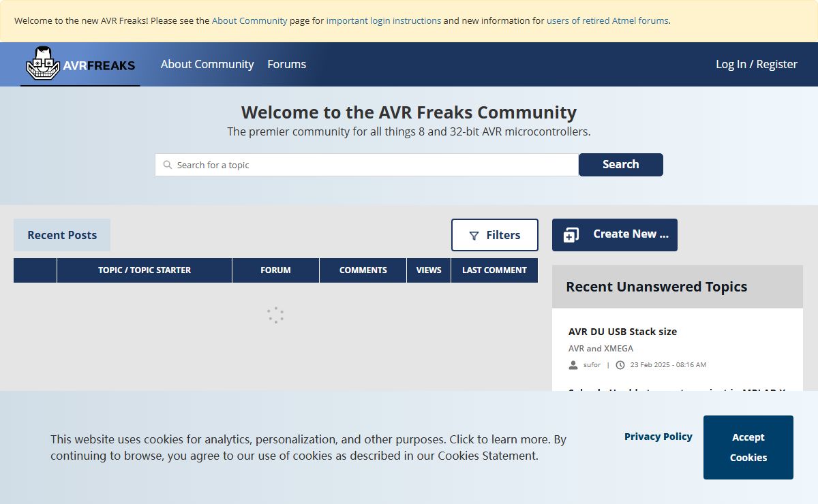The height and width of the screenshot is (504, 818).
Task: Open users of retired Atmel forums link
Action: pyautogui.click(x=607, y=20)
